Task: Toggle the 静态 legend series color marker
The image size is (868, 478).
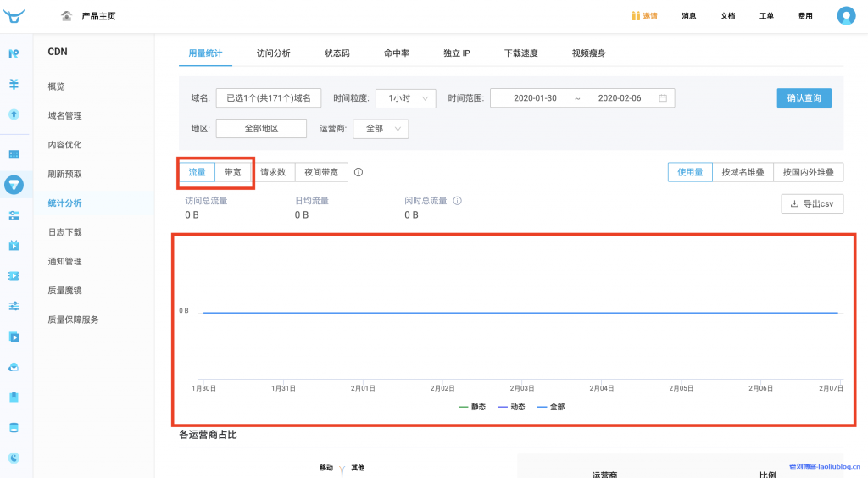Action: pos(463,407)
